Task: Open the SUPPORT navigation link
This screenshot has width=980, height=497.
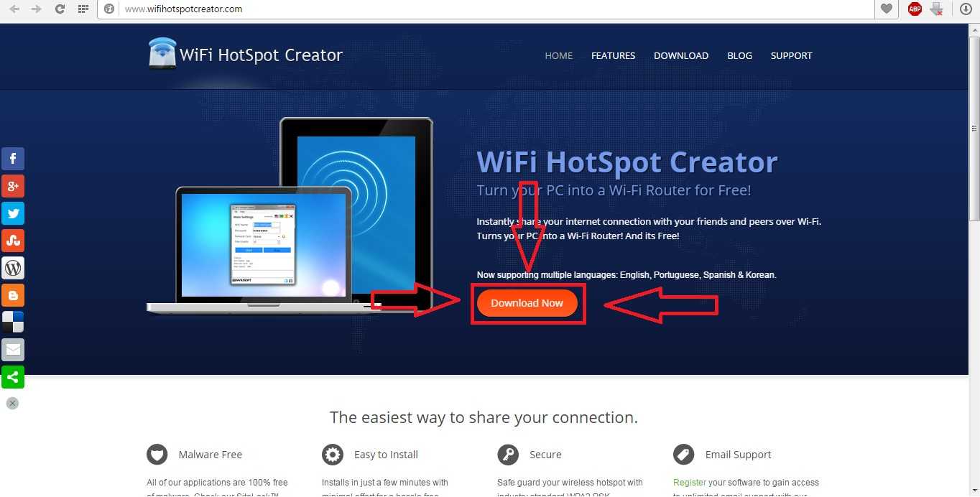Action: click(791, 55)
